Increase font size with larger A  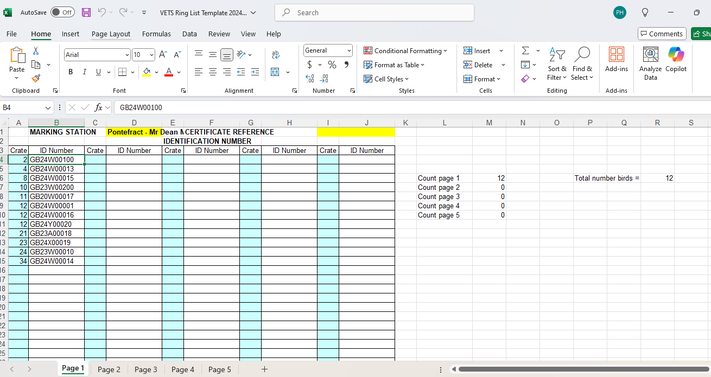click(x=163, y=55)
